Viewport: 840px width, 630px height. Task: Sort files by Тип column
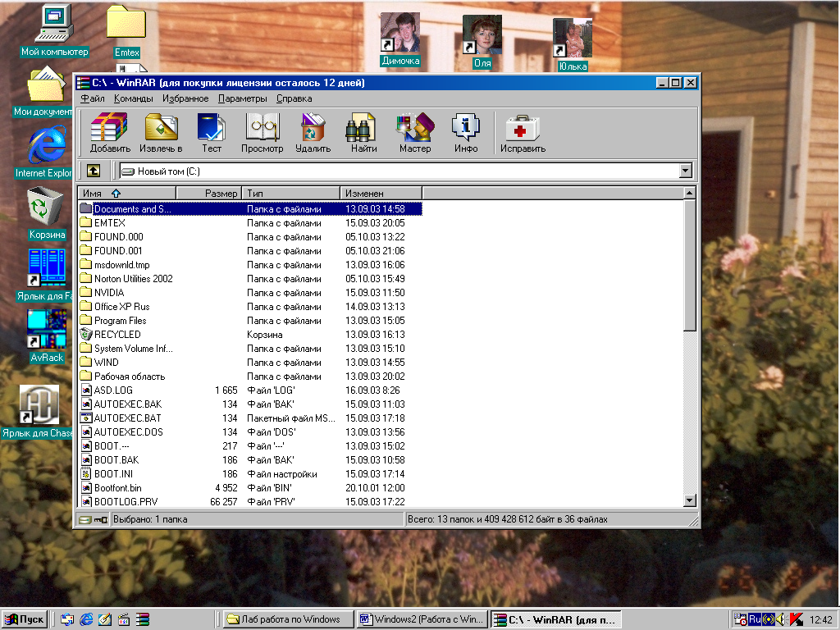pos(291,193)
